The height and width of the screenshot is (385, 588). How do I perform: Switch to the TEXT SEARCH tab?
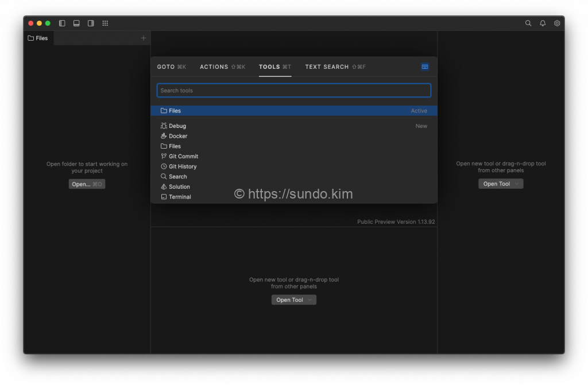[335, 67]
